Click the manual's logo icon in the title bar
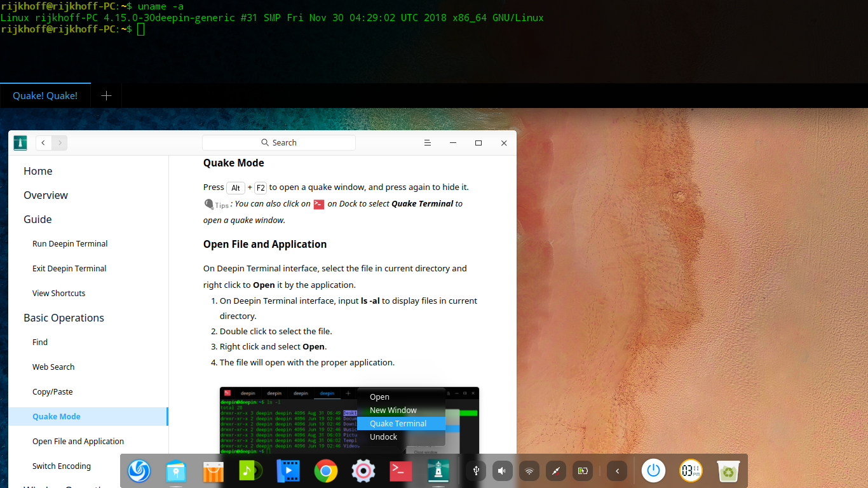Image resolution: width=868 pixels, height=488 pixels. (20, 143)
